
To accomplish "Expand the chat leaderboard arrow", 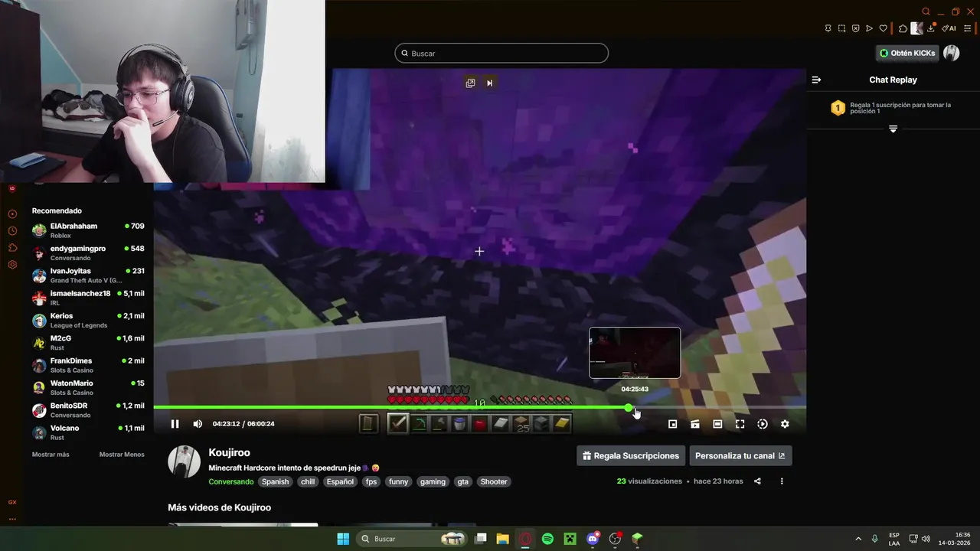I will click(x=893, y=129).
